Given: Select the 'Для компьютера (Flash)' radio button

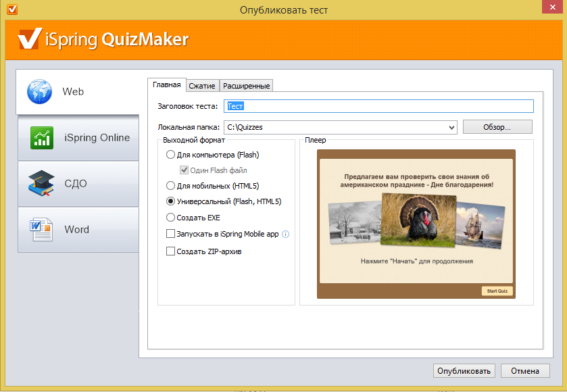Looking at the screenshot, I should tap(170, 155).
